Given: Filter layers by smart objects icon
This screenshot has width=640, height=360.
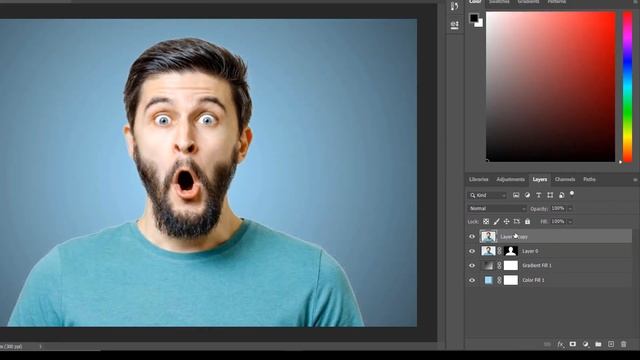Looking at the screenshot, I should pyautogui.click(x=562, y=196).
